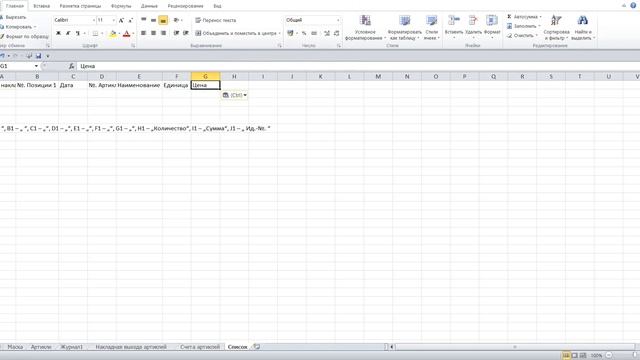Open Conditional Formatting (Условное форматирование)
The height and width of the screenshot is (360, 640).
click(x=365, y=28)
